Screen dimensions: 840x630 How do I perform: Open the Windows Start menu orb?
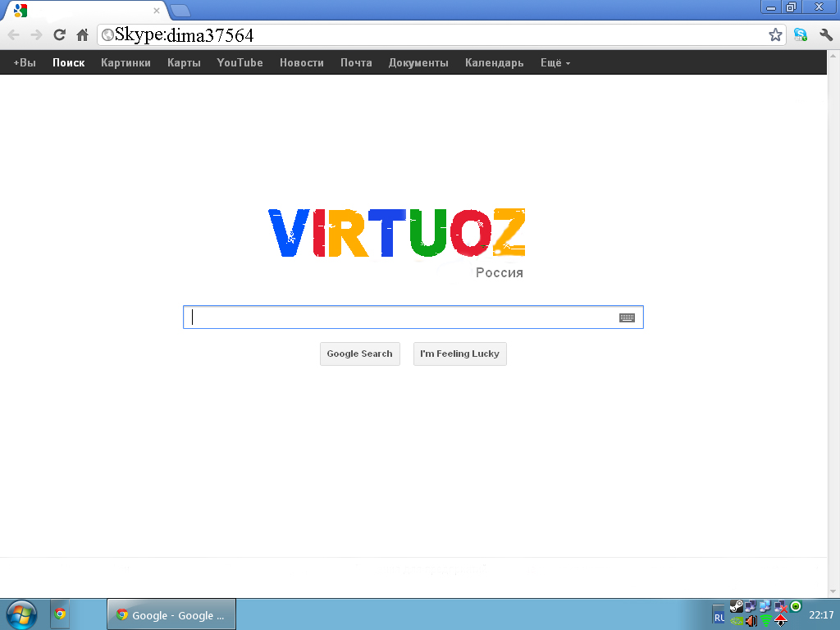(21, 614)
